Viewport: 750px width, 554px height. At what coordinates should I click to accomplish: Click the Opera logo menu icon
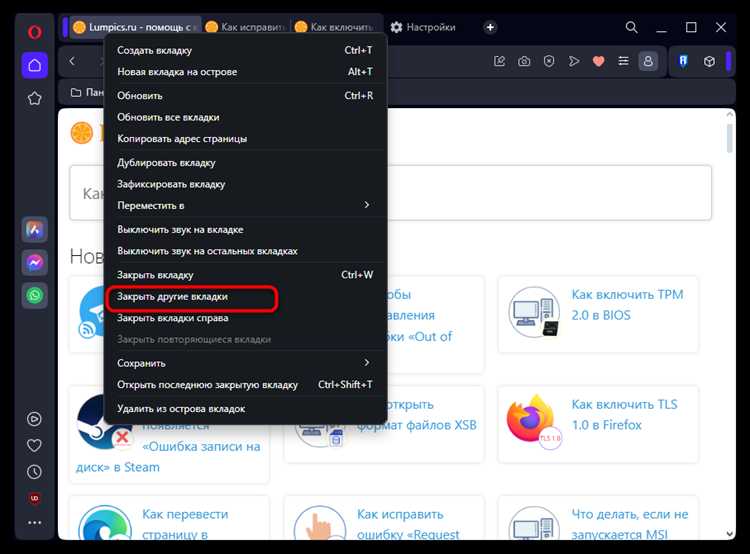pyautogui.click(x=34, y=32)
